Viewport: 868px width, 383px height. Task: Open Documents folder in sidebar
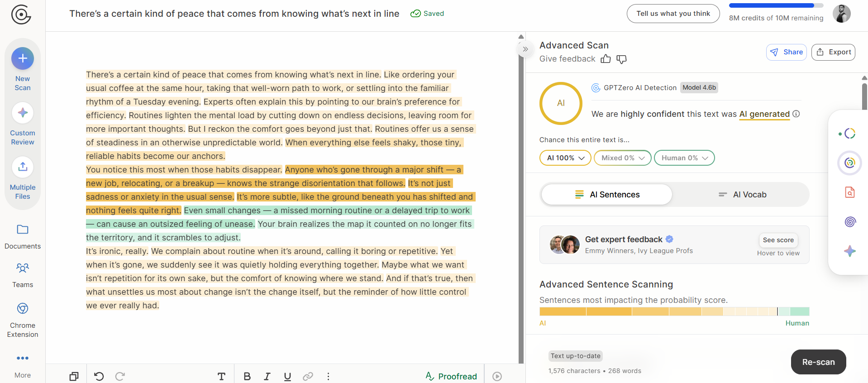23,230
